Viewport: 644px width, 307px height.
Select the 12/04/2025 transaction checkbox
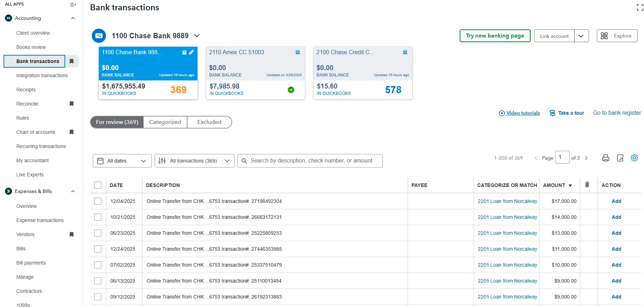[x=98, y=201]
